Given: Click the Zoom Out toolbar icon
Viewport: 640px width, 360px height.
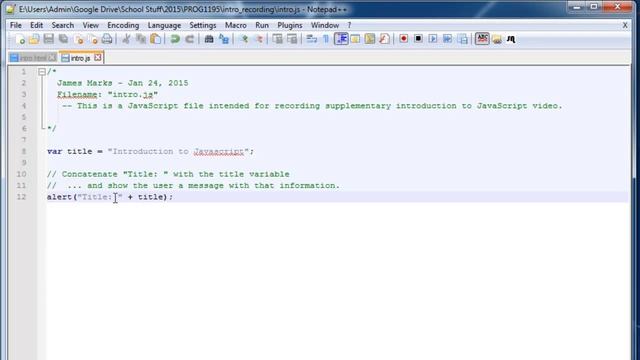Looking at the screenshot, I should pyautogui.click(x=258, y=39).
